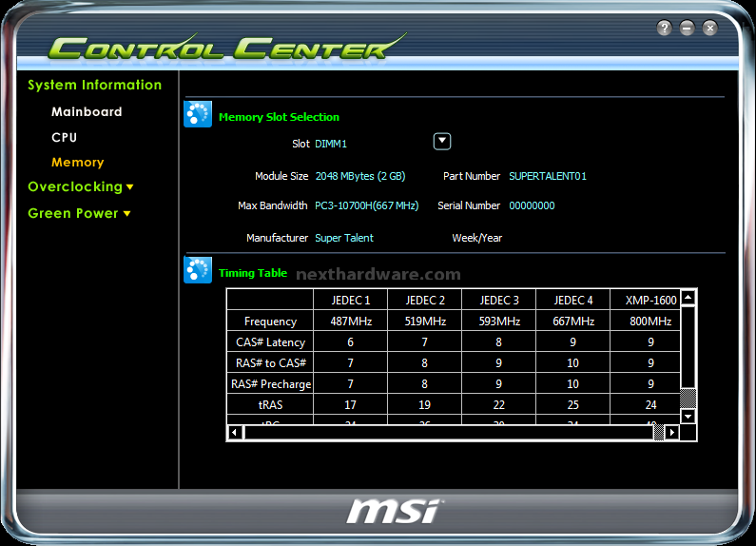Click the tRAS value 25 cell
Image resolution: width=756 pixels, height=546 pixels.
573,404
